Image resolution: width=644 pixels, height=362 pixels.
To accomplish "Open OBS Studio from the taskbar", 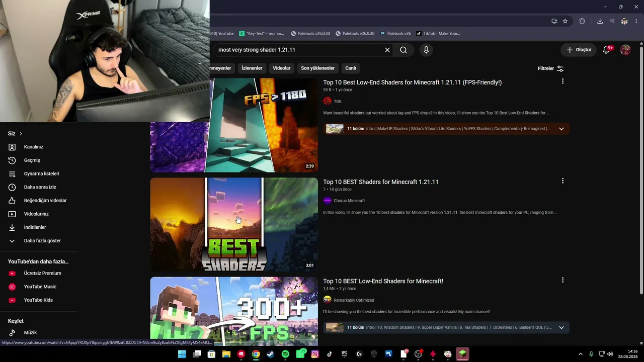I will pyautogui.click(x=418, y=354).
